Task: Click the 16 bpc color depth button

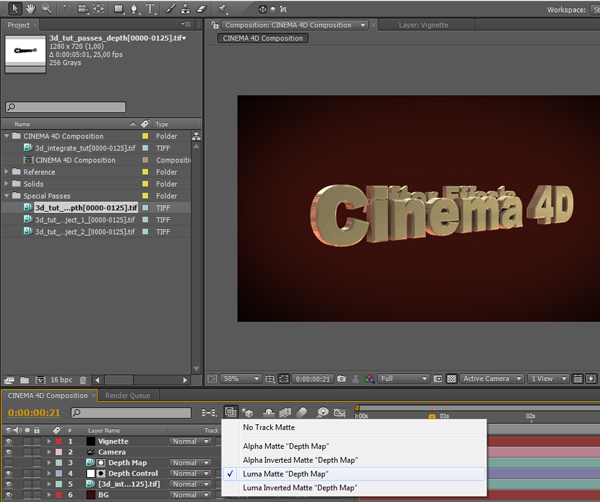Action: (61, 380)
